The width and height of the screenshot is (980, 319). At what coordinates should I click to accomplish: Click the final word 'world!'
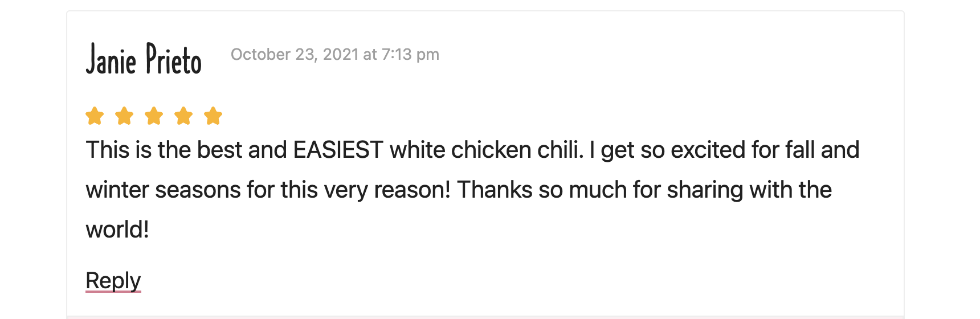[x=117, y=230]
